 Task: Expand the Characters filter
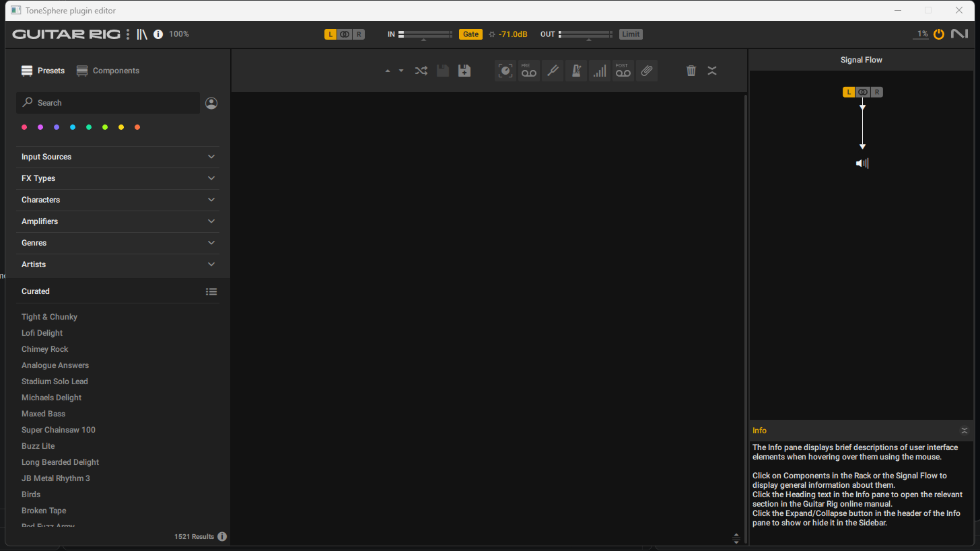click(118, 200)
